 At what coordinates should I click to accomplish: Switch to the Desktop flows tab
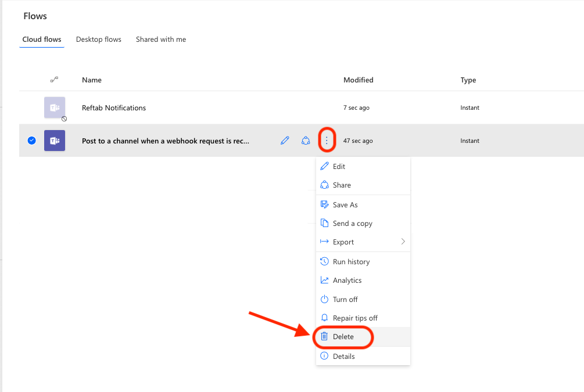(x=99, y=39)
